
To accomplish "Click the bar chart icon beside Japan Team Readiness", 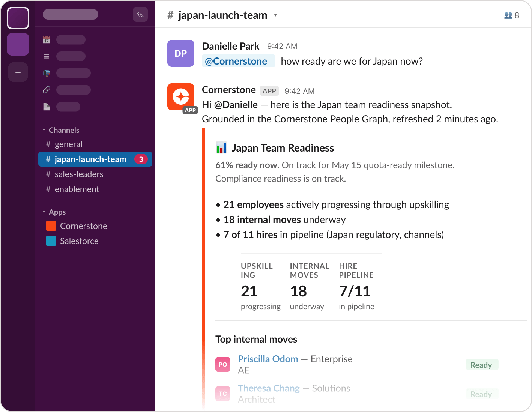I will click(x=221, y=148).
